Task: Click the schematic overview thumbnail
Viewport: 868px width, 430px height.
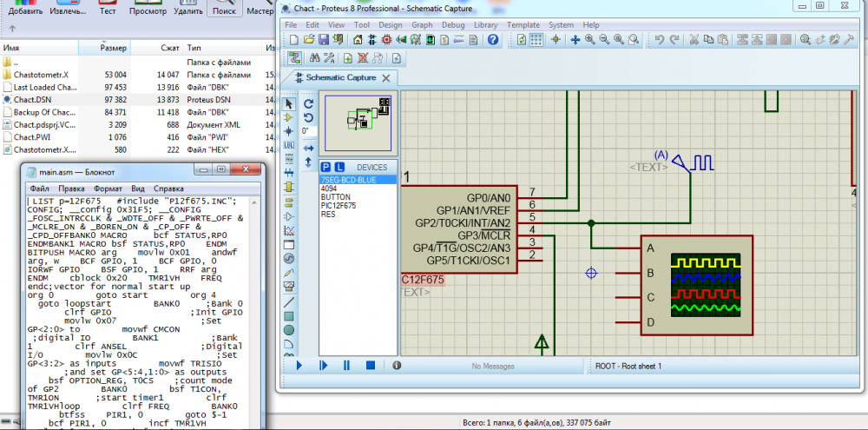Action: coord(358,122)
